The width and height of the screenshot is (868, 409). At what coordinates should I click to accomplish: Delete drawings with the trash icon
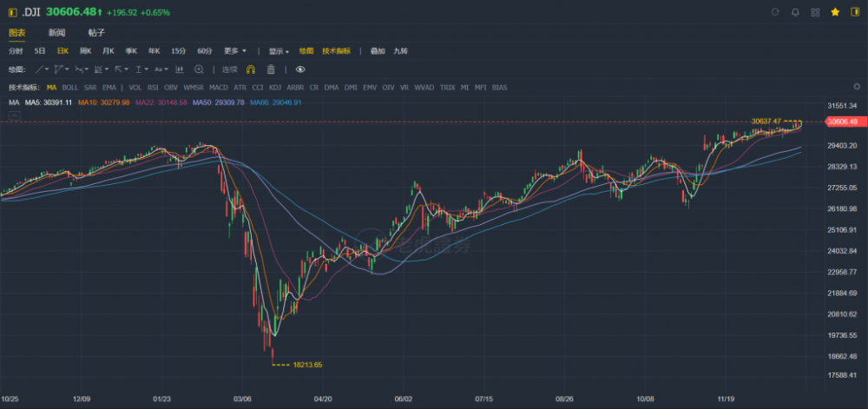[x=271, y=69]
